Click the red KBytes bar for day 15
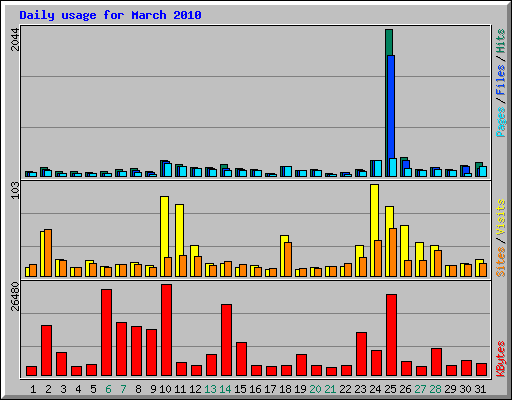The image size is (512, 400). pyautogui.click(x=241, y=359)
